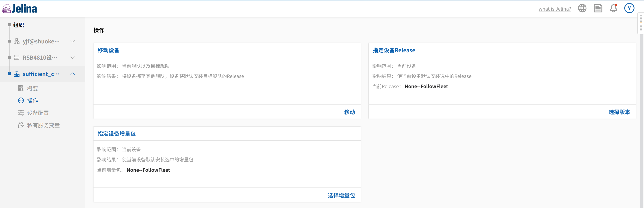Open the 'what is Jelina?' link
The height and width of the screenshot is (208, 644).
(555, 9)
